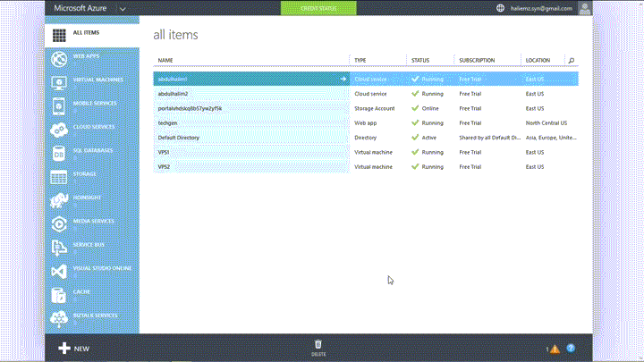
Task: Open the SQL Databases DB icon
Action: (x=59, y=154)
